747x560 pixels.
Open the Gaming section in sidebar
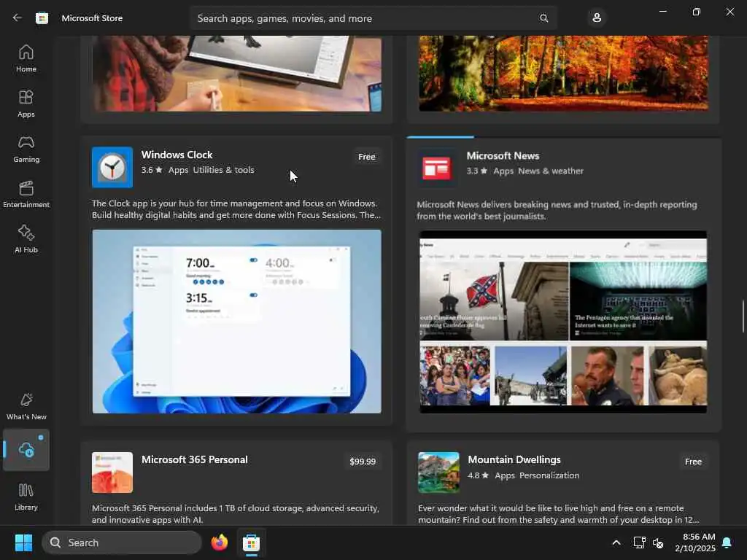click(26, 149)
